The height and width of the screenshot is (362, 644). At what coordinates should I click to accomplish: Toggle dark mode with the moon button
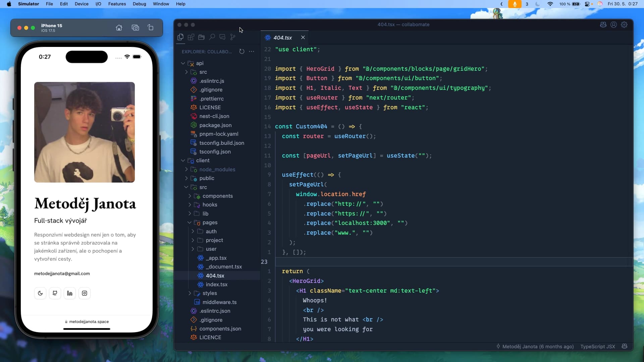tap(40, 293)
